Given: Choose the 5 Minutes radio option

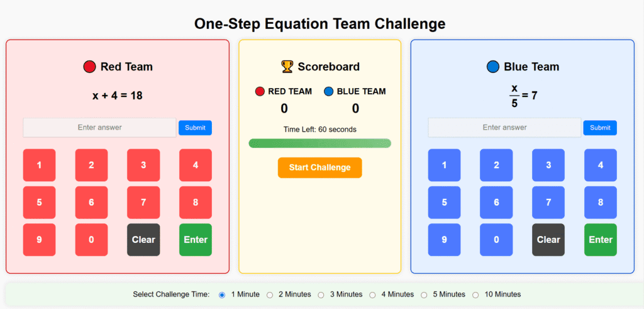Looking at the screenshot, I should click(x=424, y=295).
